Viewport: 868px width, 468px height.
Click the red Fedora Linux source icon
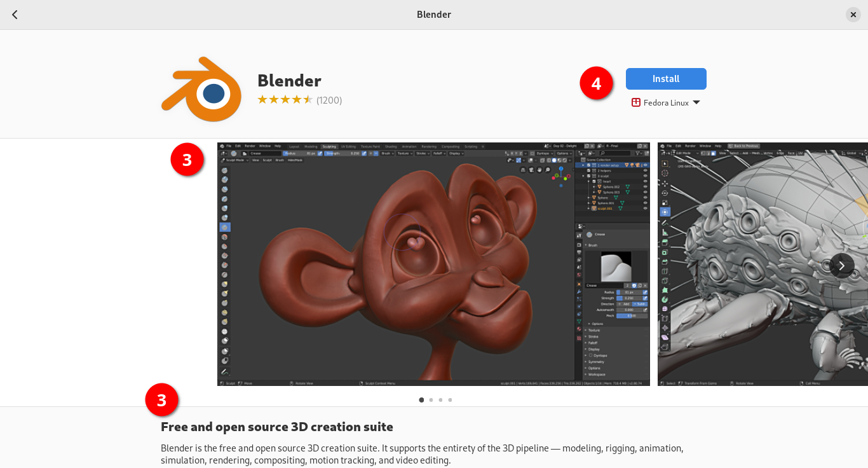pos(635,103)
